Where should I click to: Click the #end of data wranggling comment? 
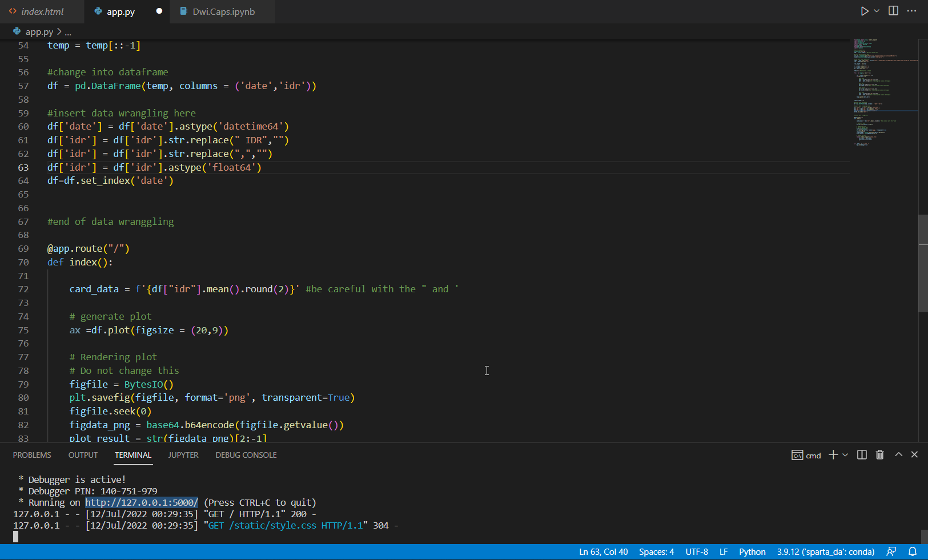(111, 221)
